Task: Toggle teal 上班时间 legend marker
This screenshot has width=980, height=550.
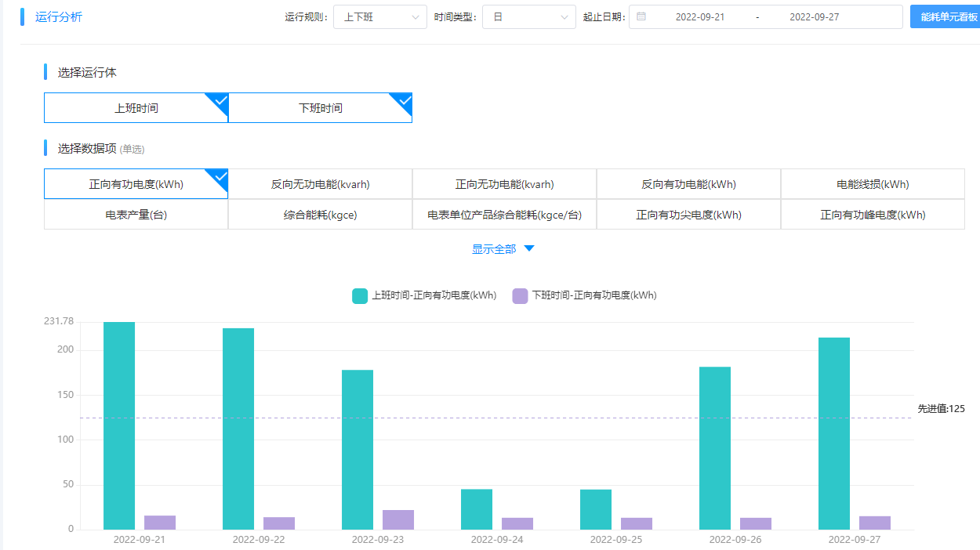Action: click(360, 296)
